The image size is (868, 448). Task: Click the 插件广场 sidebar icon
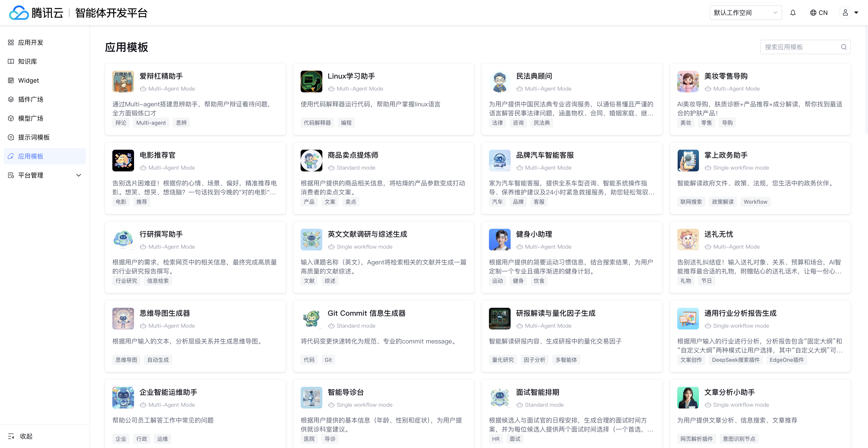coord(11,99)
